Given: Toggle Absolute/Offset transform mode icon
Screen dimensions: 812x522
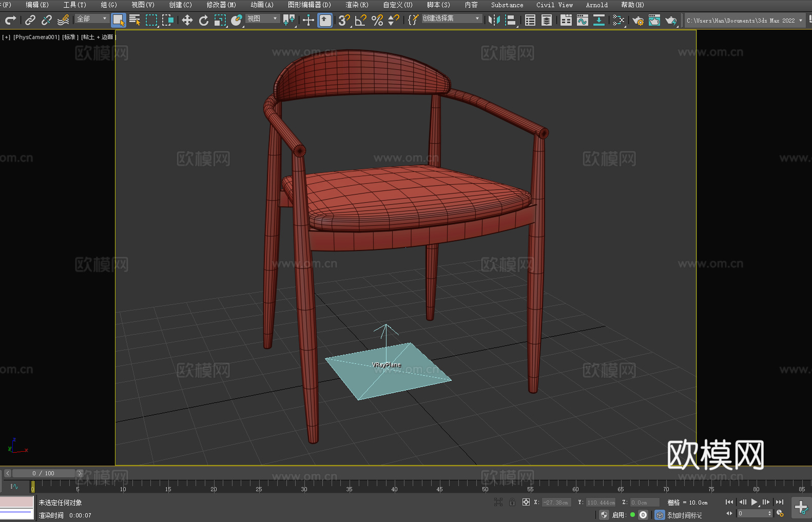Looking at the screenshot, I should (x=526, y=502).
